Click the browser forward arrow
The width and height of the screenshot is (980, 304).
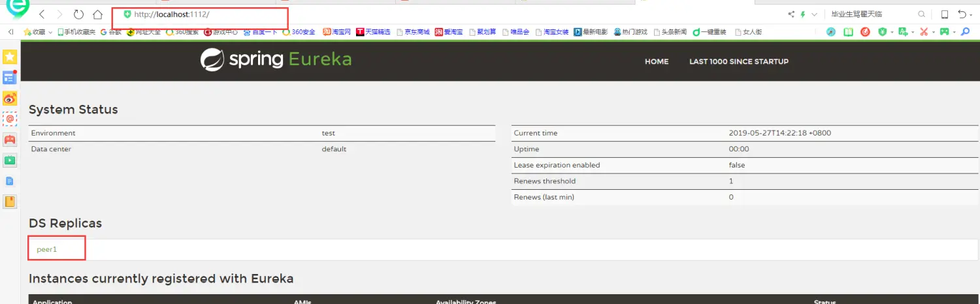point(60,14)
